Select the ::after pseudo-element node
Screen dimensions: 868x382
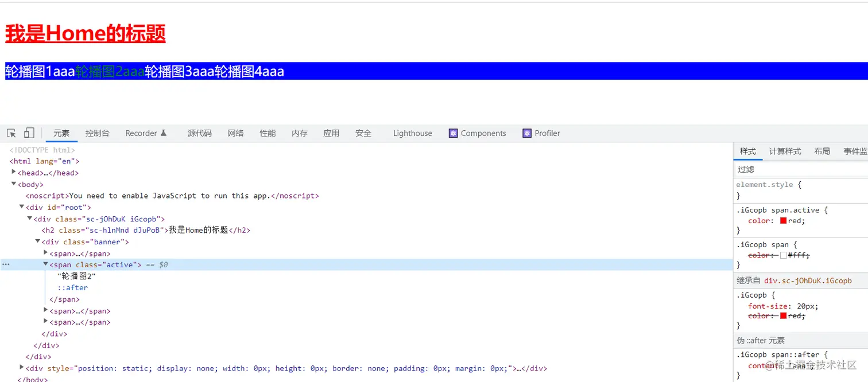[x=73, y=287]
